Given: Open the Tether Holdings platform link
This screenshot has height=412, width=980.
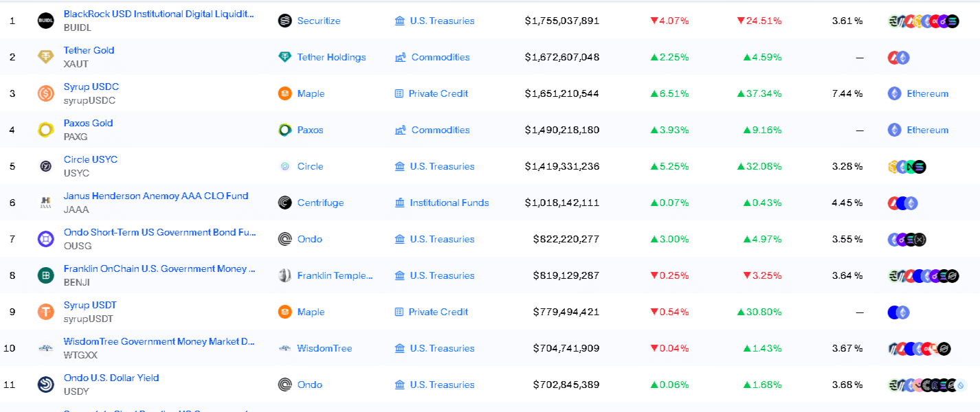Looking at the screenshot, I should [x=331, y=57].
